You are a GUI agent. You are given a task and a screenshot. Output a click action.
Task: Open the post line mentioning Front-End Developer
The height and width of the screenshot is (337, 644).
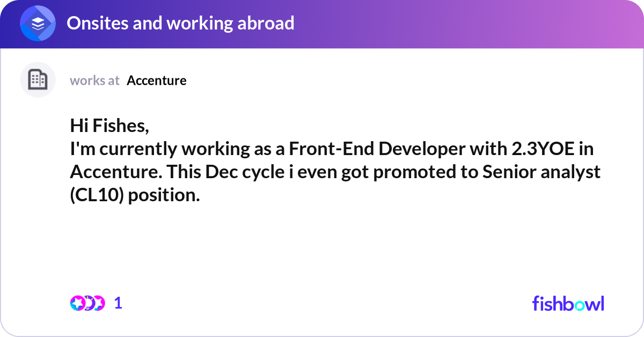(x=332, y=149)
